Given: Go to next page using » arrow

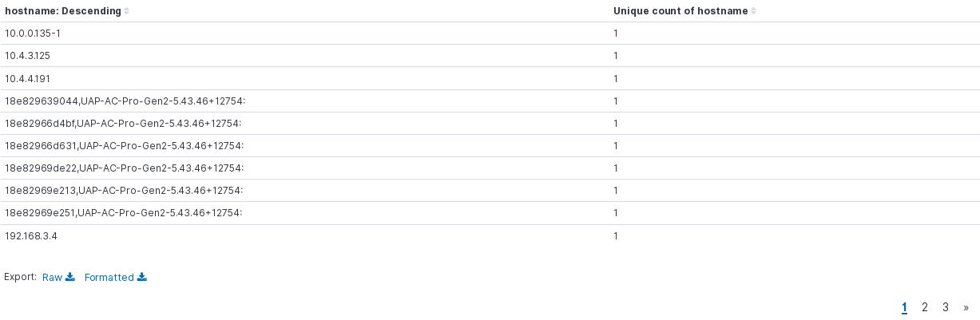Looking at the screenshot, I should tap(966, 307).
